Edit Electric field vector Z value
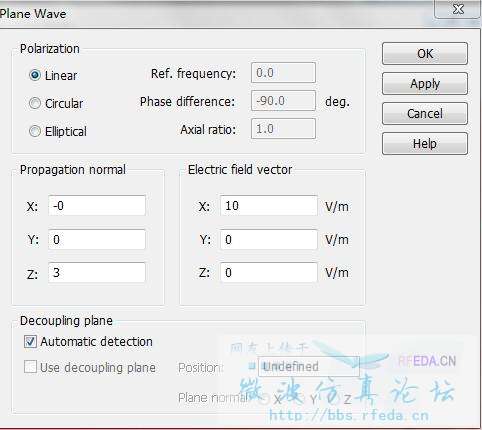482x430 pixels. click(x=269, y=273)
